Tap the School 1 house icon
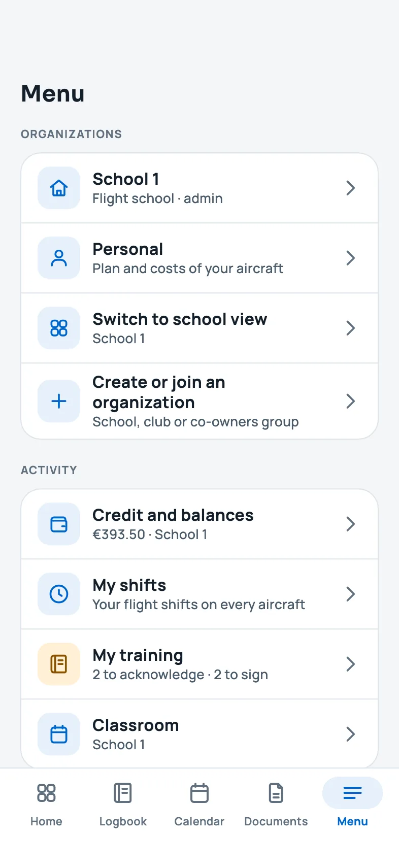399x868 pixels. [x=59, y=188]
